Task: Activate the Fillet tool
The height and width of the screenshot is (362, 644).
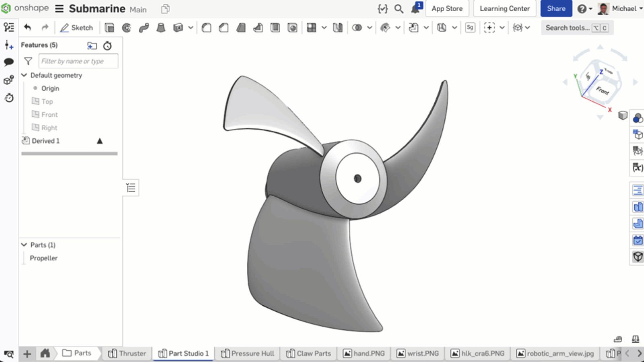Action: (x=206, y=28)
